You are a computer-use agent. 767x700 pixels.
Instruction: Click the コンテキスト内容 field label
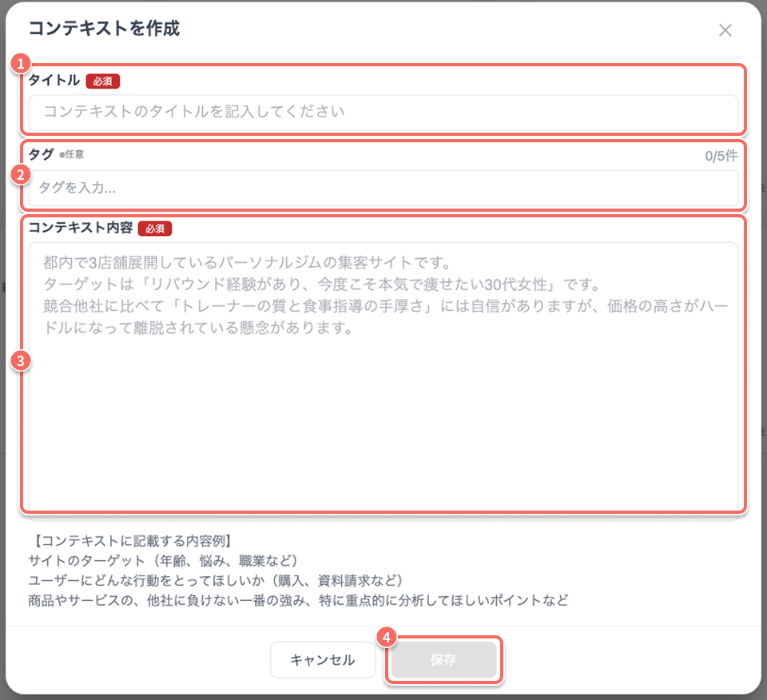[x=81, y=228]
